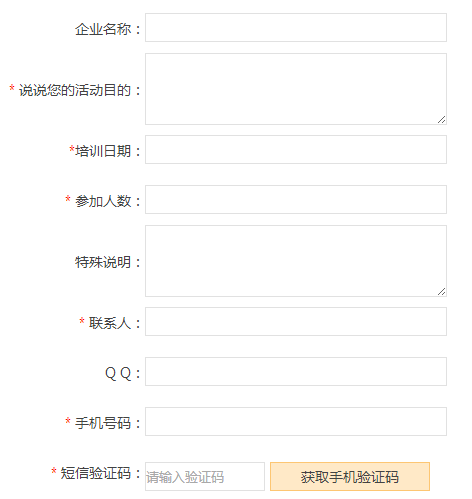Click the 手机号码 label
The width and height of the screenshot is (472, 499).
click(103, 423)
